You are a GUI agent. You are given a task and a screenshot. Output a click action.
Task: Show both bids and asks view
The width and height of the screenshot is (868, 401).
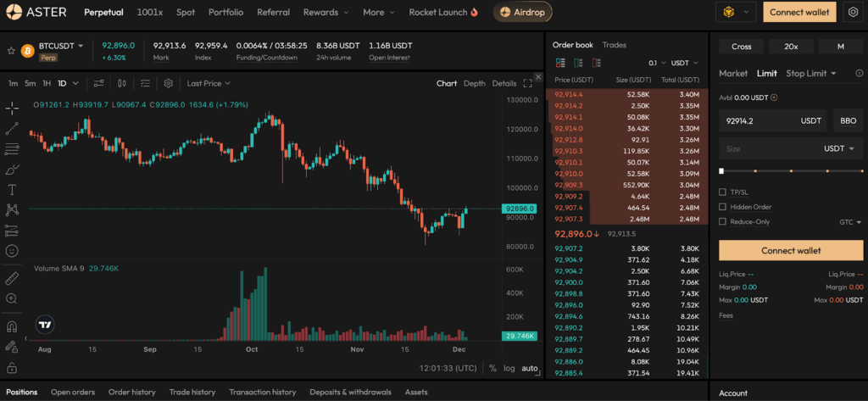tap(560, 63)
